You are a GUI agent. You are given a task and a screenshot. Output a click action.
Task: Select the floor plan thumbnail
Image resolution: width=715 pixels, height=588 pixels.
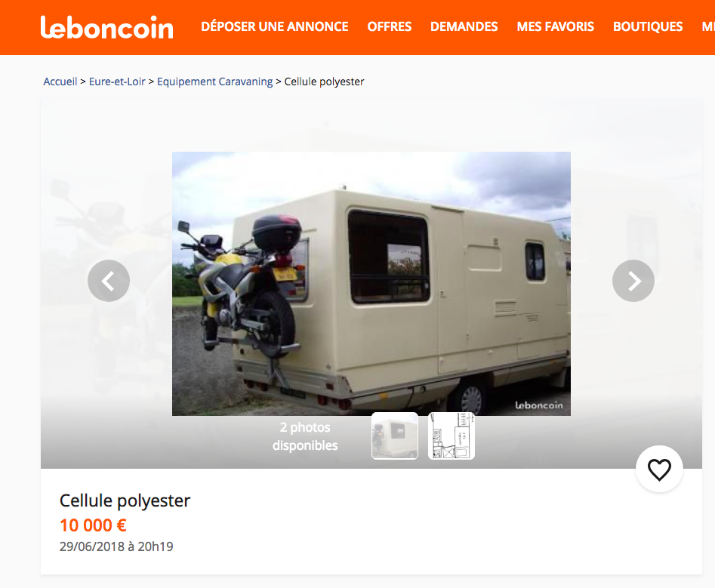[451, 436]
